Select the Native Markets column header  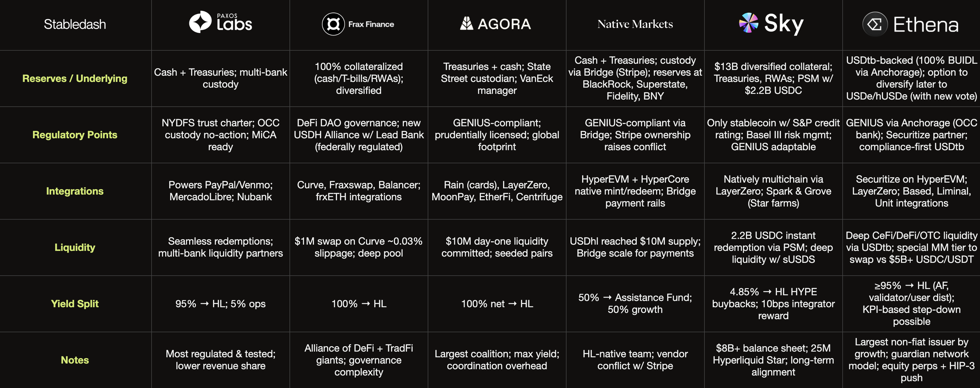pyautogui.click(x=635, y=24)
